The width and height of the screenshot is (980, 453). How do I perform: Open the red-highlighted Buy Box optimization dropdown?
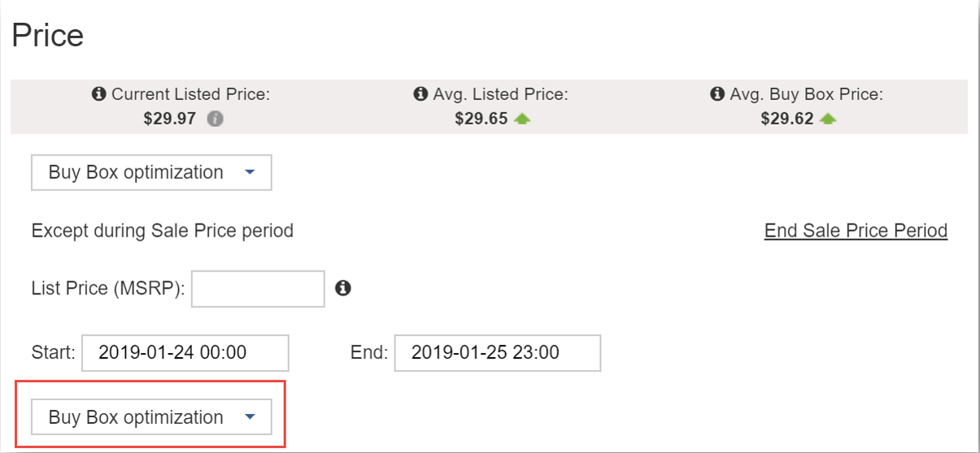pyautogui.click(x=151, y=417)
